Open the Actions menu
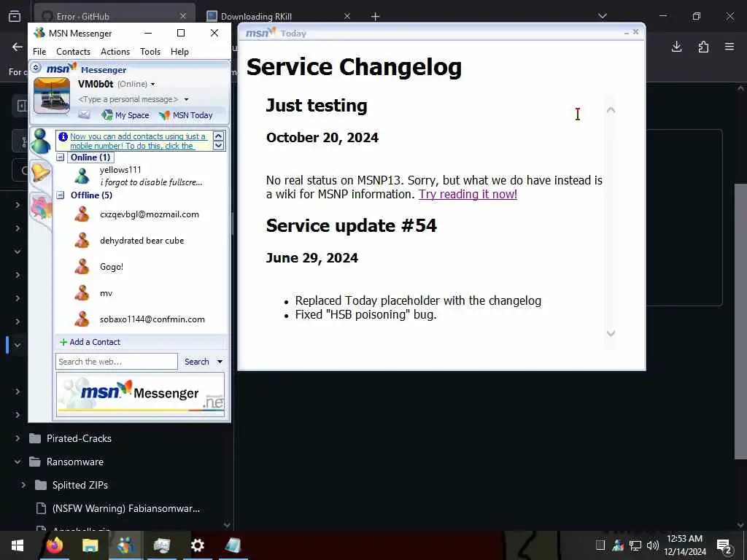 (115, 52)
